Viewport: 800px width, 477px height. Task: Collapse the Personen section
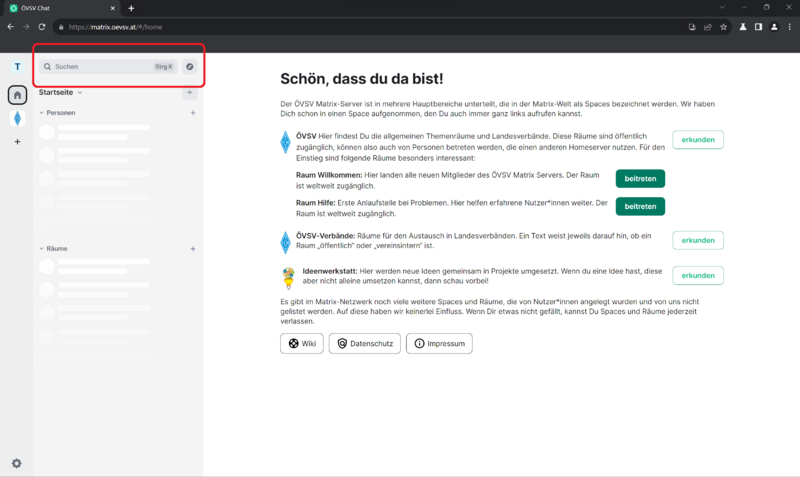click(57, 113)
